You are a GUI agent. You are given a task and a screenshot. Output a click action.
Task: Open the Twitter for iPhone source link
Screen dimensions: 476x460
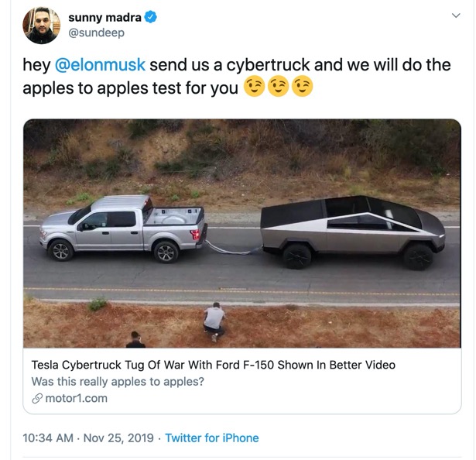[x=212, y=438]
